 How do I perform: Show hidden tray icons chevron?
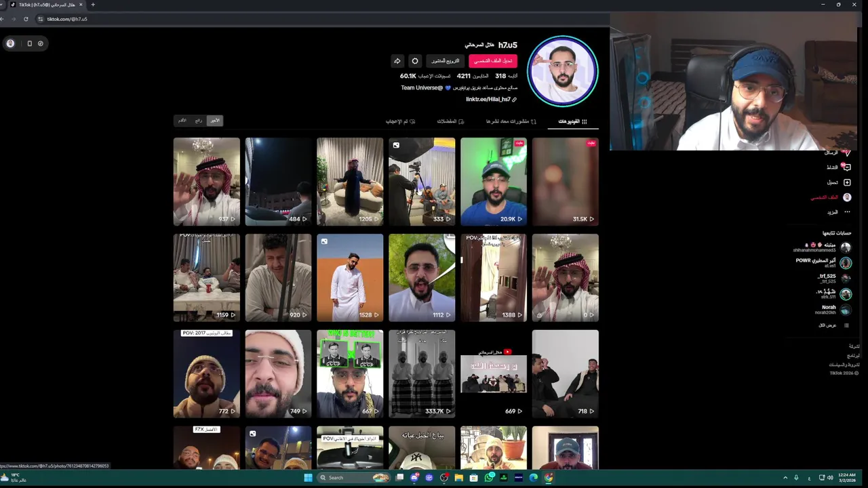(x=785, y=478)
